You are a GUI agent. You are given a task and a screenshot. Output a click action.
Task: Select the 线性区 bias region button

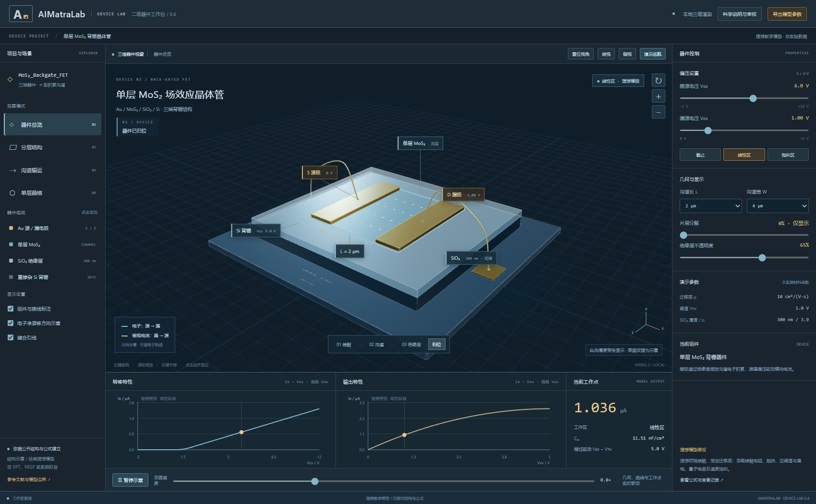[744, 155]
